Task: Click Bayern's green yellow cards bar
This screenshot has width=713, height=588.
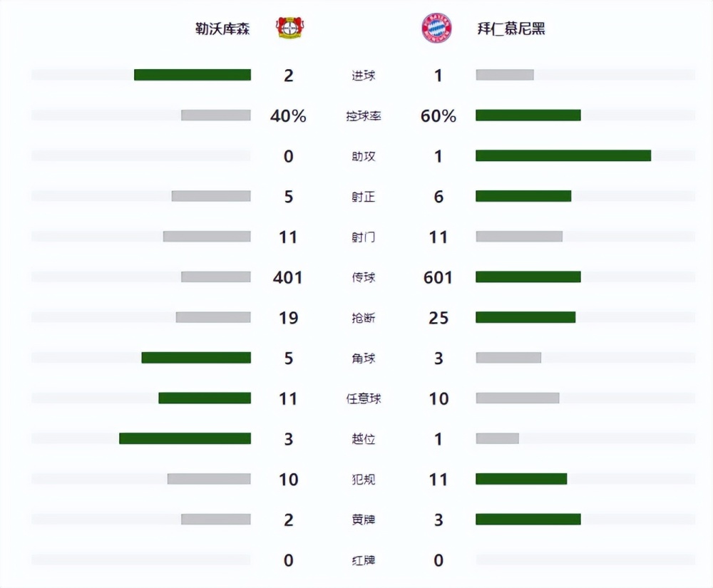Action: [528, 519]
